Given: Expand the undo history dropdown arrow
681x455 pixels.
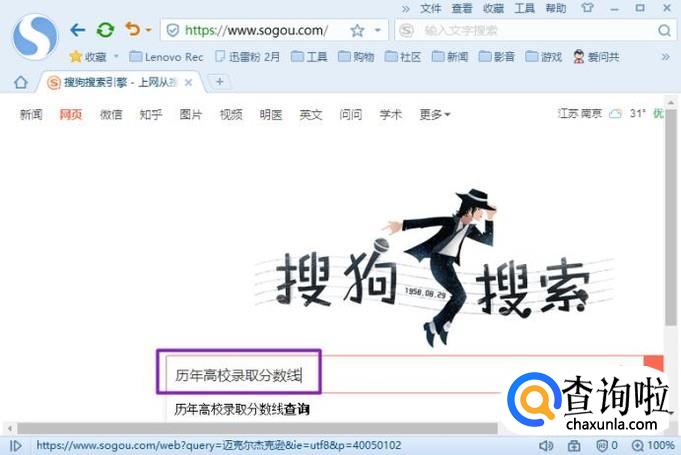Looking at the screenshot, I should [x=149, y=30].
